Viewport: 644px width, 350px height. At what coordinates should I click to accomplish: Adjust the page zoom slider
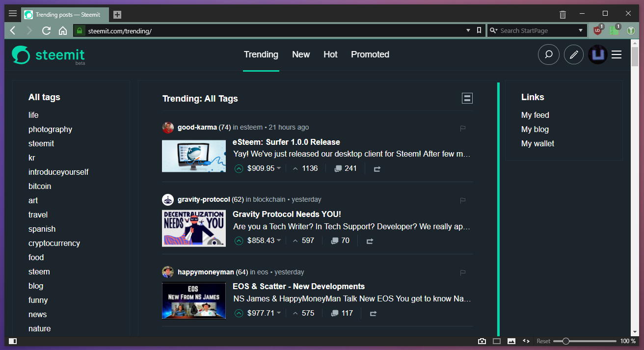pyautogui.click(x=585, y=341)
